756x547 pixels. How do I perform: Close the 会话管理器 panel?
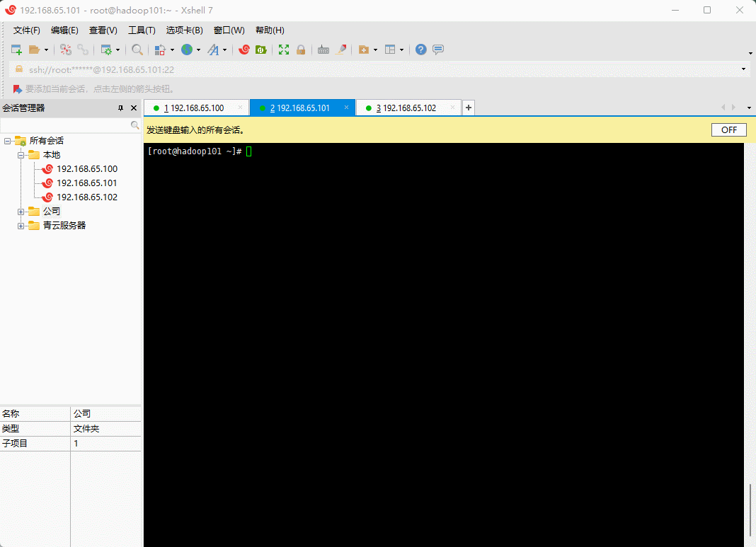(x=134, y=108)
